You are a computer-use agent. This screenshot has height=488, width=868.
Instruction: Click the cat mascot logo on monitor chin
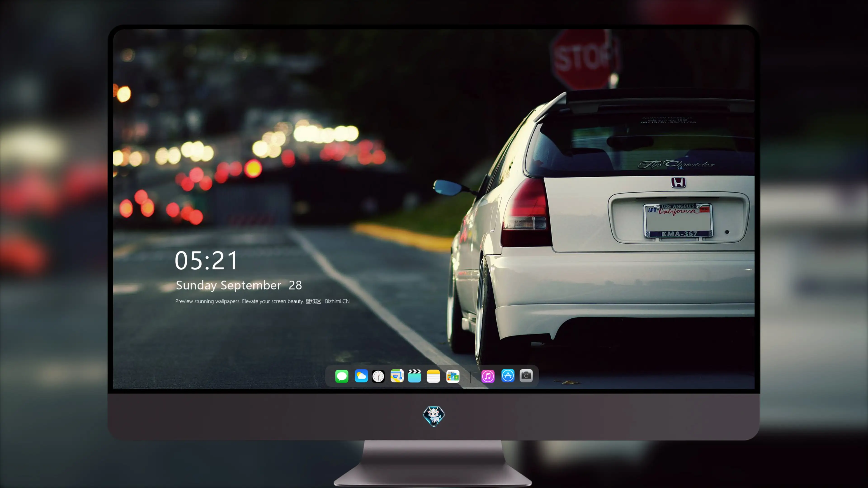(x=434, y=416)
